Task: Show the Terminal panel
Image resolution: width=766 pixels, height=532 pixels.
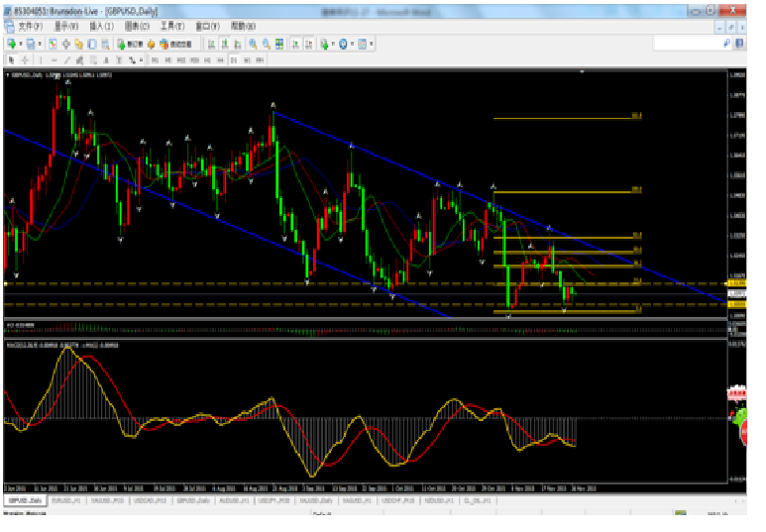Action: click(x=92, y=44)
